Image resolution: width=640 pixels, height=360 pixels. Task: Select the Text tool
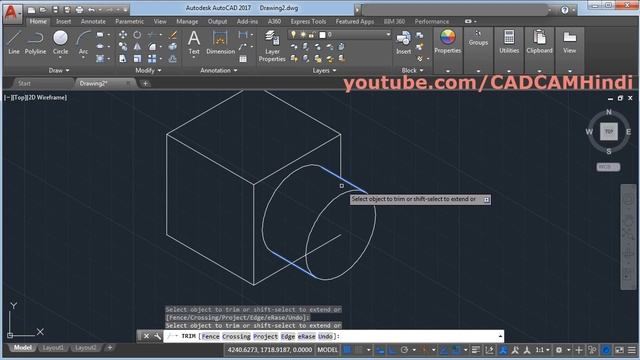click(194, 42)
